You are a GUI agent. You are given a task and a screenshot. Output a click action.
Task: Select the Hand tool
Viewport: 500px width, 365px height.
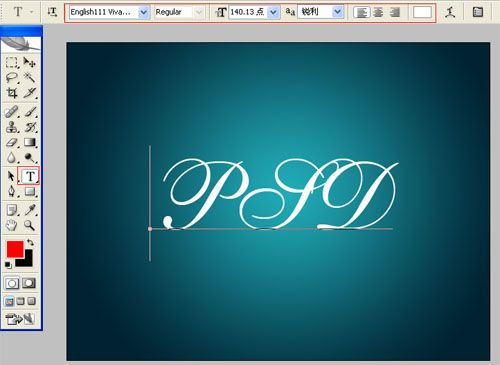pos(12,226)
